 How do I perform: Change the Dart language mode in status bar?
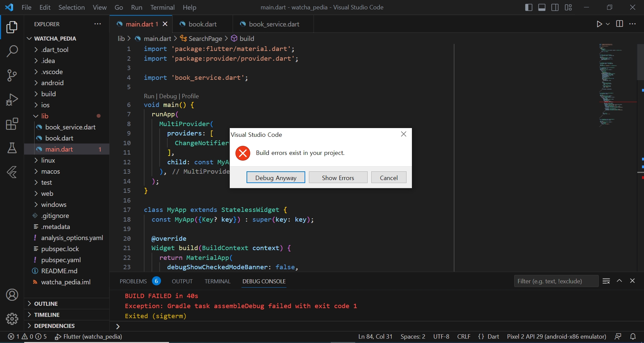493,336
